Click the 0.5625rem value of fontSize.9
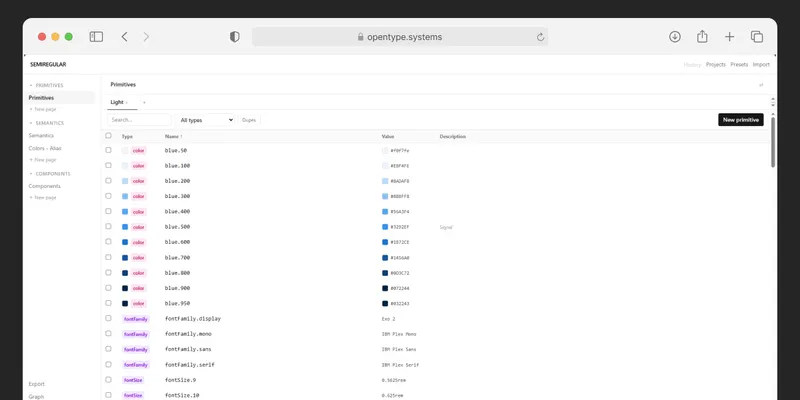This screenshot has width=800, height=400. point(394,380)
